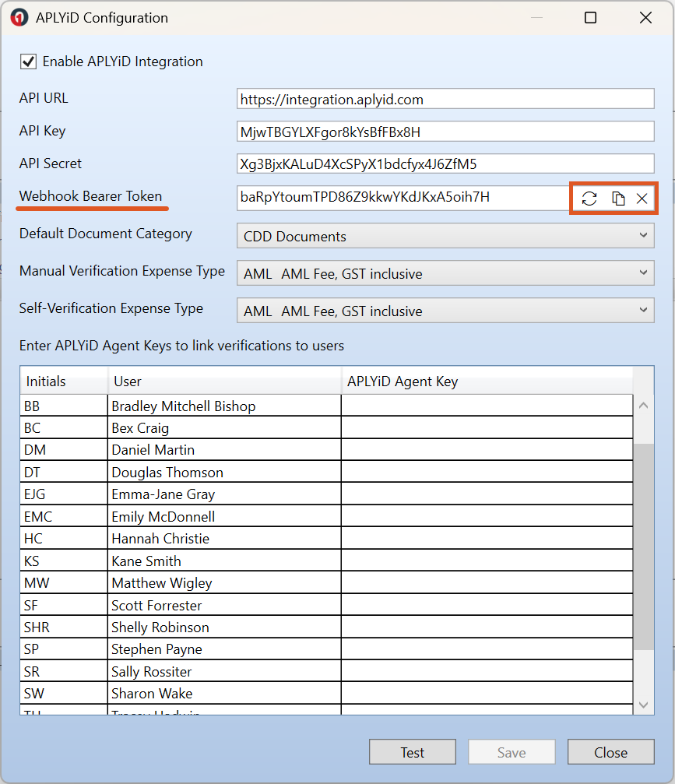Sort by the User column header
Viewport: 675px width, 784px height.
point(224,381)
